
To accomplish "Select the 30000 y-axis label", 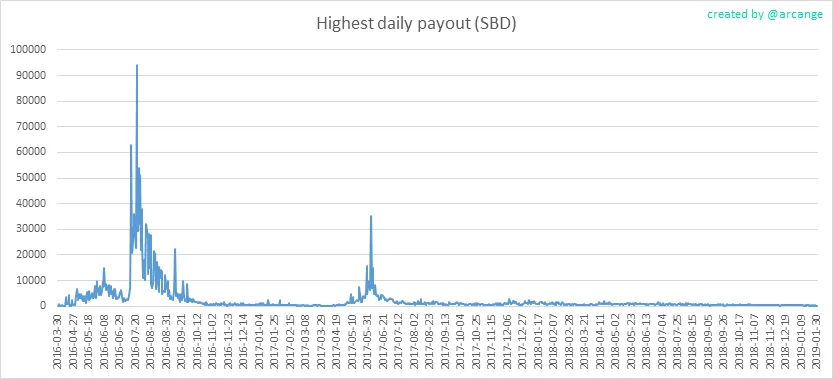I will tap(32, 229).
